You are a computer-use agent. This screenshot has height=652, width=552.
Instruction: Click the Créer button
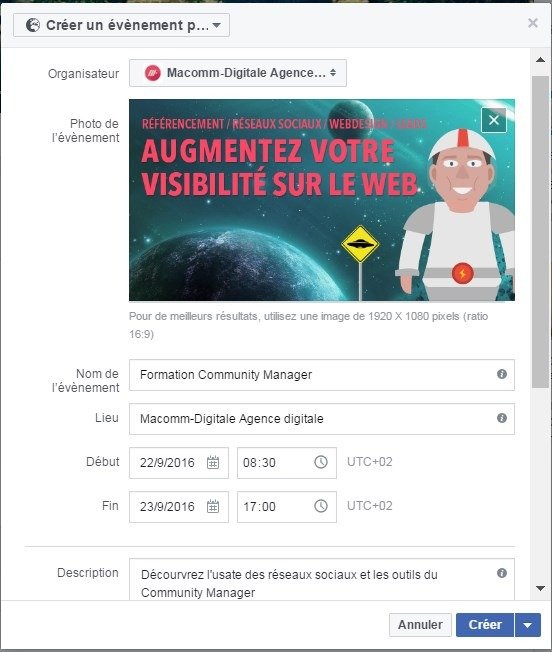[485, 625]
